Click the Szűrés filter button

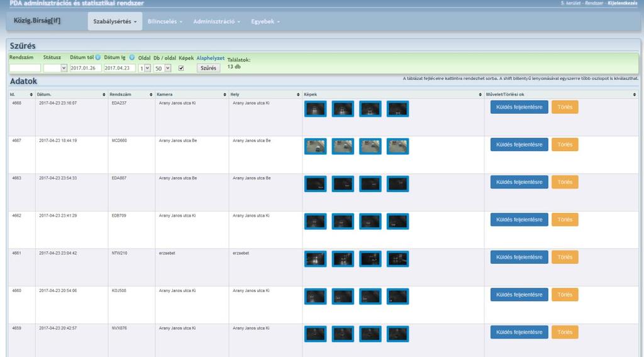[208, 68]
